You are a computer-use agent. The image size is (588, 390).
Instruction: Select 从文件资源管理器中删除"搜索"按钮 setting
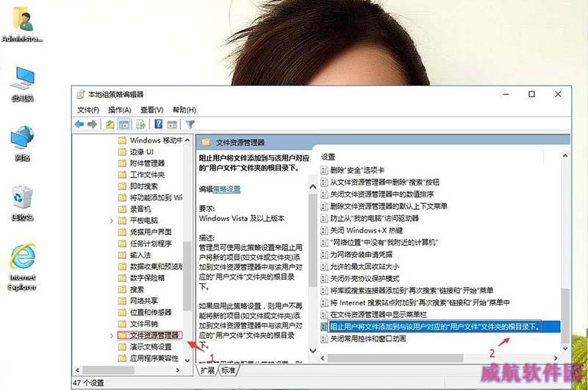coord(384,182)
